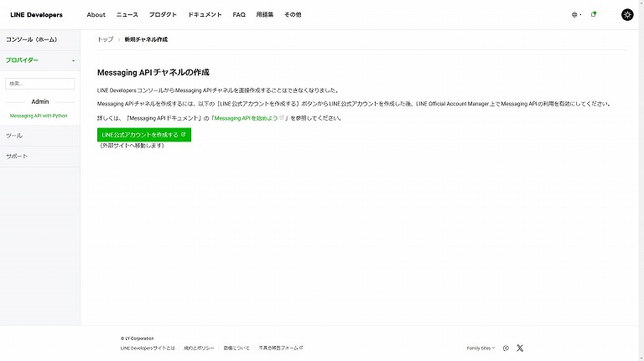
Task: Expand the Family sites dropdown
Action: pos(480,348)
